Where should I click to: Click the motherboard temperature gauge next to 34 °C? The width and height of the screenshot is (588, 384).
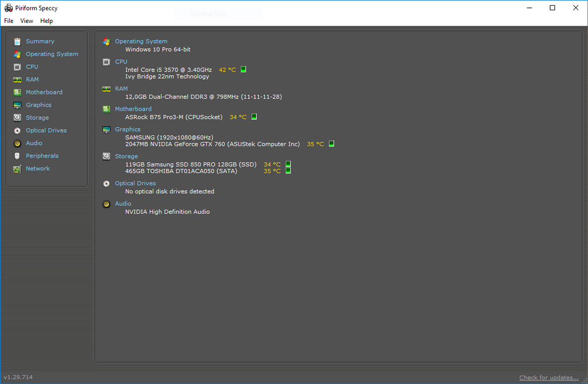(254, 117)
